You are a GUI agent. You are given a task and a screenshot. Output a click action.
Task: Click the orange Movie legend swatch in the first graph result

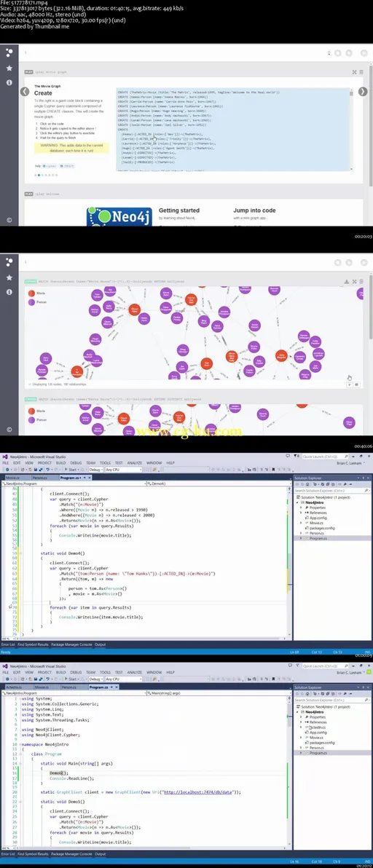31,293
